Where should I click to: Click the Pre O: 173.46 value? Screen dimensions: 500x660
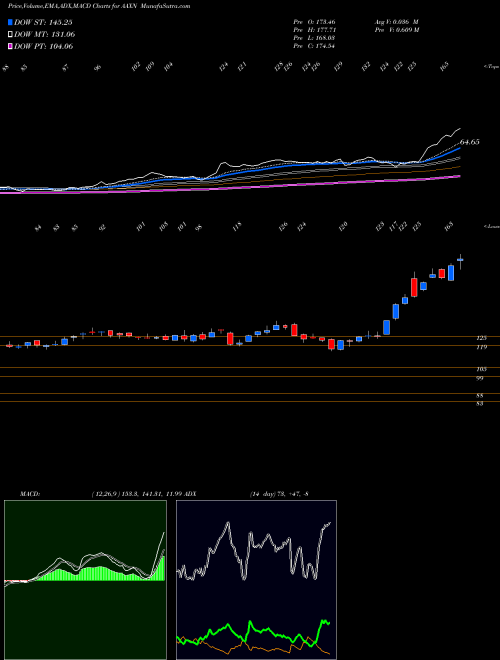point(314,21)
